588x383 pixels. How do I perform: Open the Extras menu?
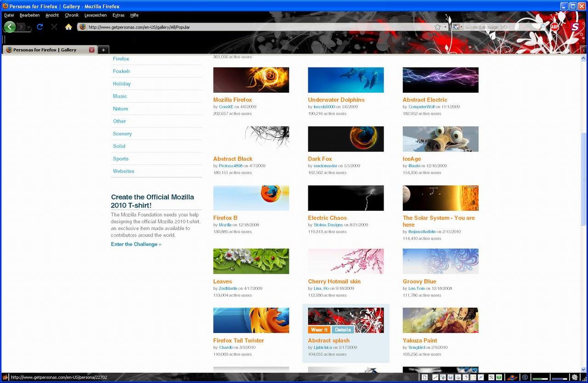tap(119, 15)
